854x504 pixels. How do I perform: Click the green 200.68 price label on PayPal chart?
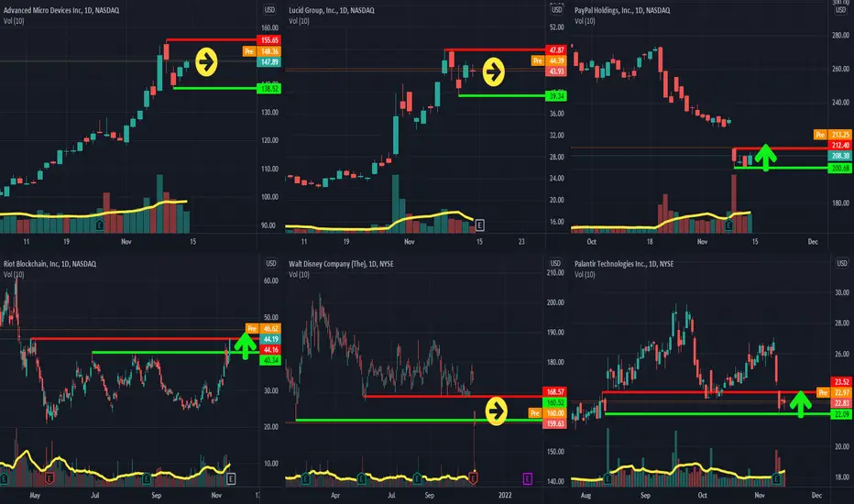click(840, 169)
